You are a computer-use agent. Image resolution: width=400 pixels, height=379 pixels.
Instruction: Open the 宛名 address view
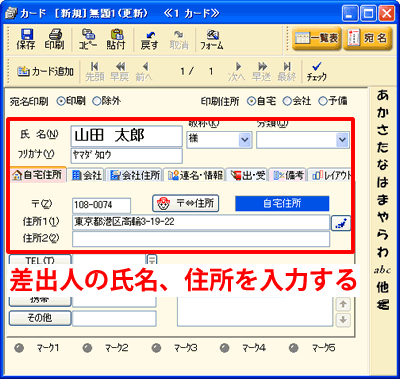[x=367, y=39]
